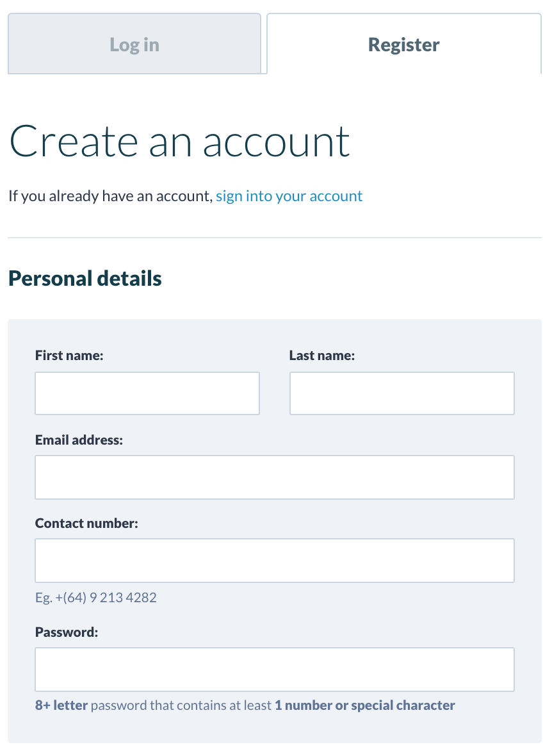Follow the 'sign into your account' link
552x756 pixels.
tap(289, 196)
